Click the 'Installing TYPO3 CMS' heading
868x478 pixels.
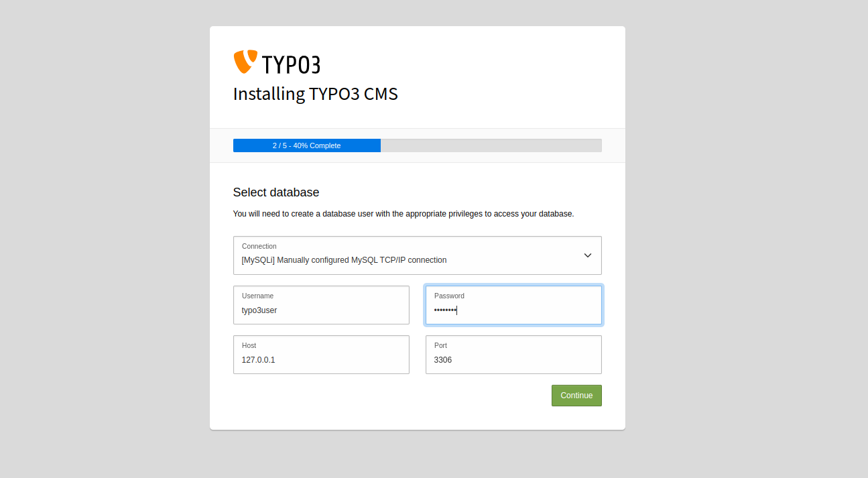tap(316, 94)
